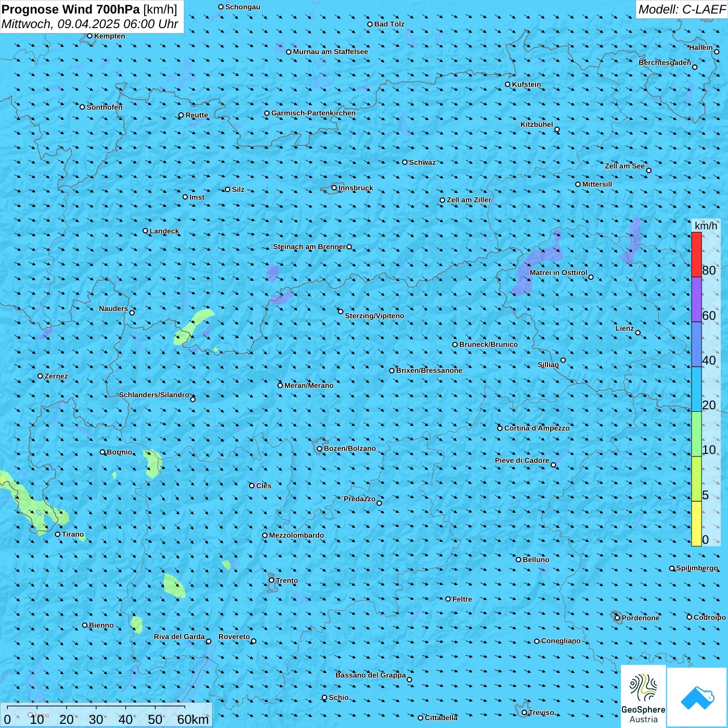The width and height of the screenshot is (728, 728).
Task: Click the GeoSphere Austria logo
Action: tap(643, 697)
